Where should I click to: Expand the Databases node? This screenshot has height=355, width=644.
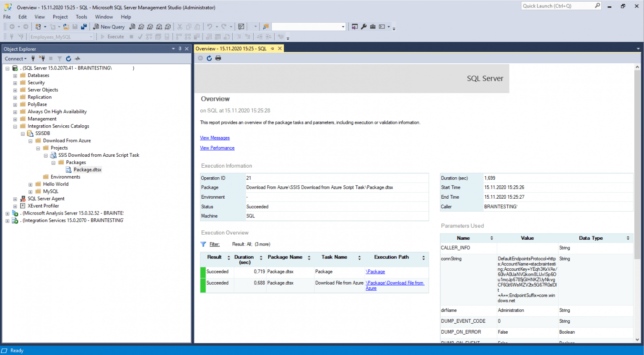click(15, 75)
